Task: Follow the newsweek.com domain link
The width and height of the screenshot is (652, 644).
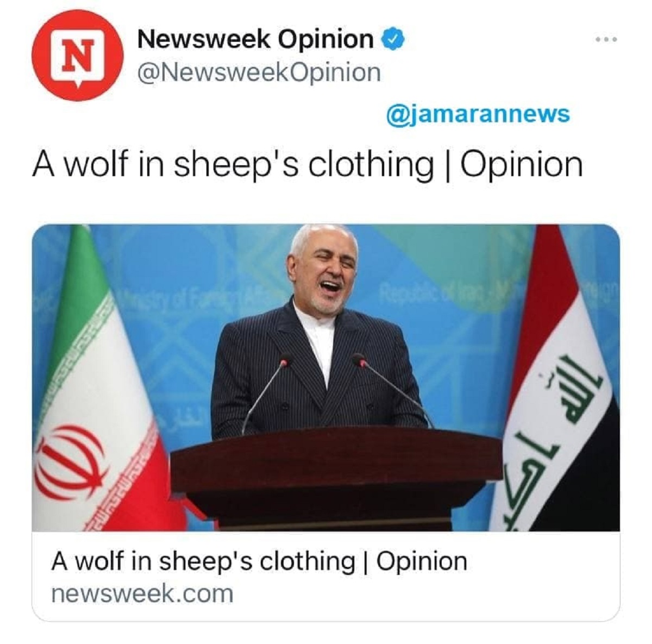Action: pyautogui.click(x=142, y=593)
